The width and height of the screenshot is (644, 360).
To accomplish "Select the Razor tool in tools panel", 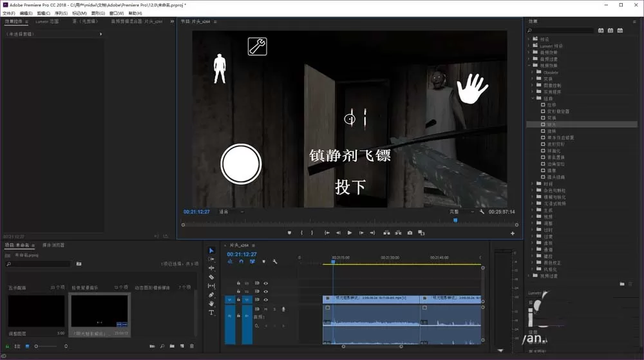I will (x=211, y=277).
